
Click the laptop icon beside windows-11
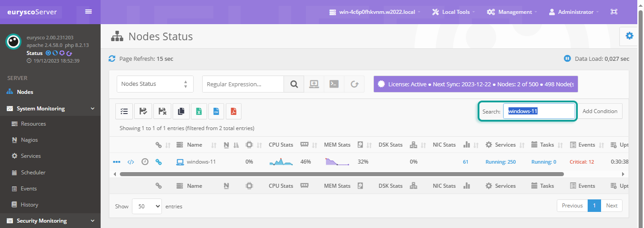[x=180, y=162]
